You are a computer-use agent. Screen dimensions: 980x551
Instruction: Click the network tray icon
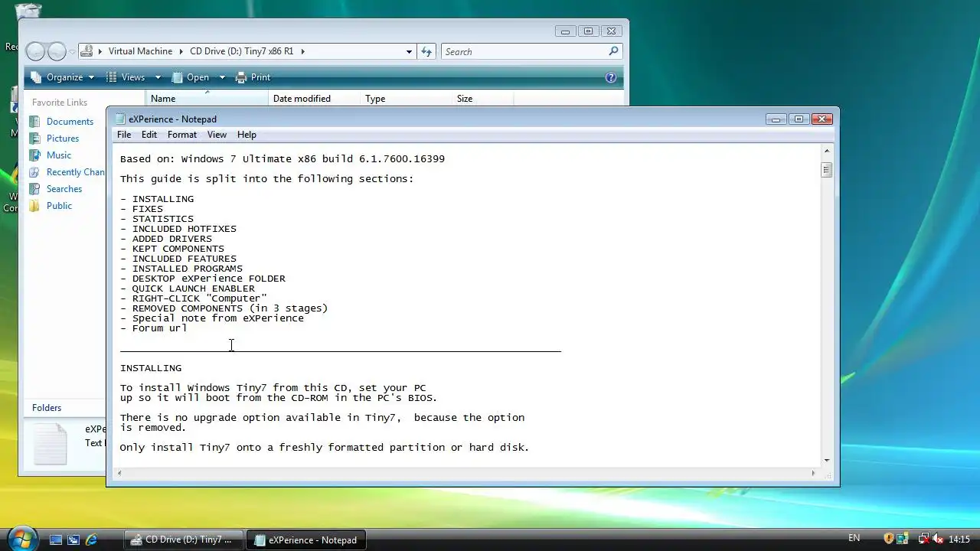click(x=923, y=539)
